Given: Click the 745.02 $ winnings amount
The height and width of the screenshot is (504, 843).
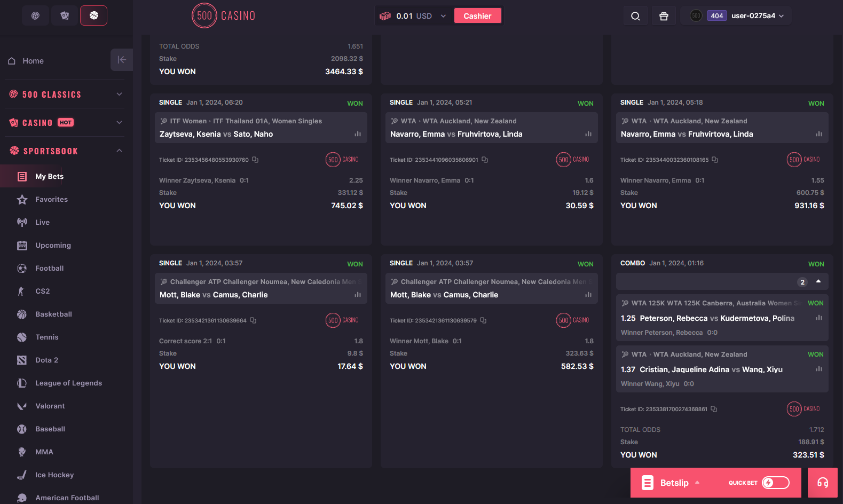Looking at the screenshot, I should pos(347,206).
